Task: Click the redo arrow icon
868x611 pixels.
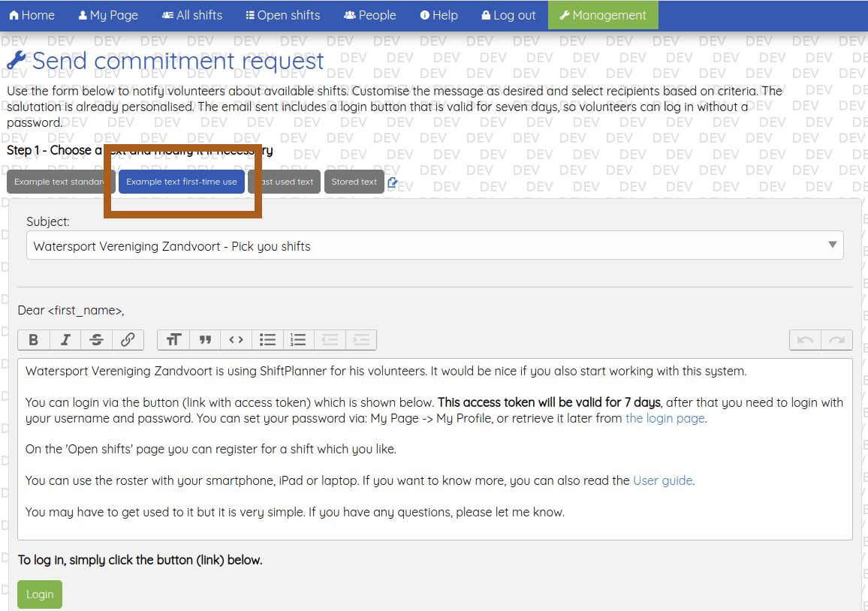Action: point(836,339)
